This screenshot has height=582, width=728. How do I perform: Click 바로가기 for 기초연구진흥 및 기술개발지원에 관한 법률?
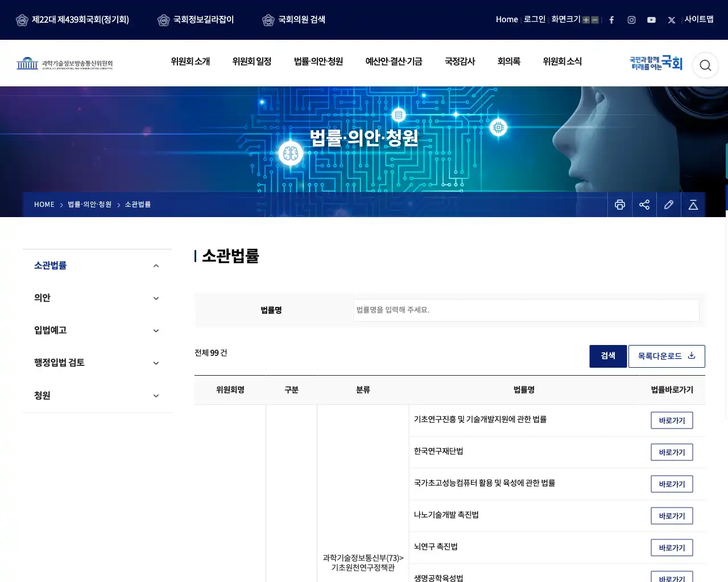click(x=672, y=421)
